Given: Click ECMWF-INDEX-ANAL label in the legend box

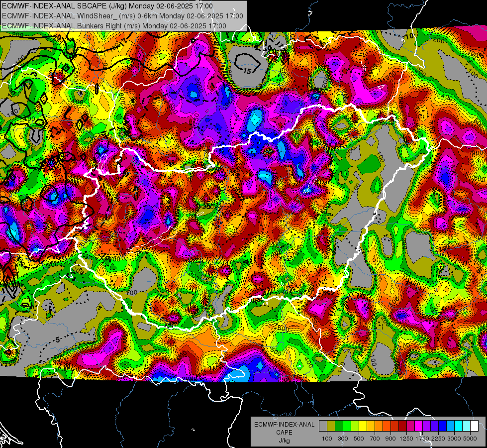Looking at the screenshot, I should 284,425.
